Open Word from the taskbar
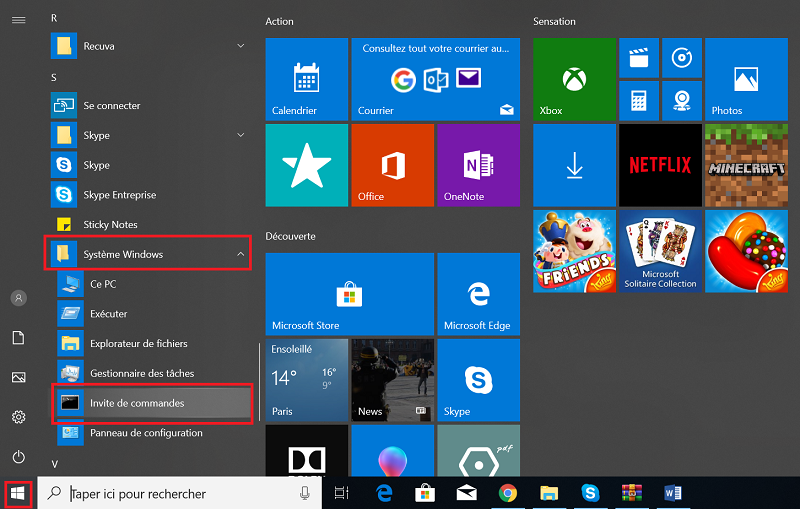The image size is (800, 509). 673,493
